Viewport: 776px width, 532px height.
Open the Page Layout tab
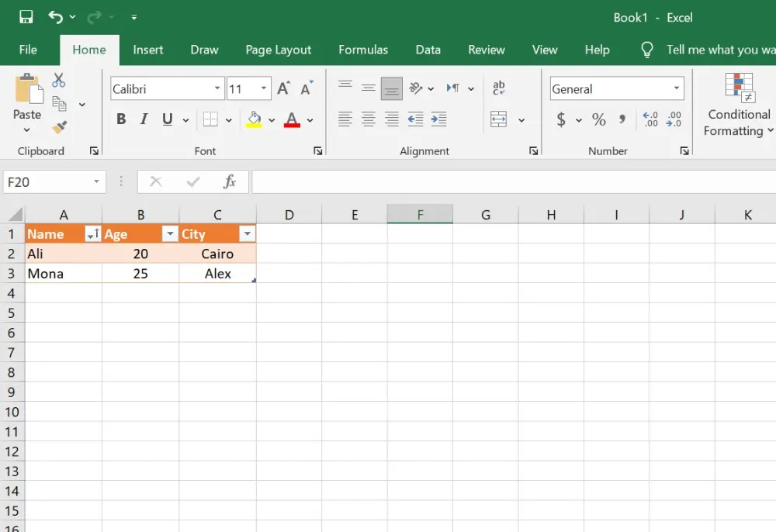(x=278, y=50)
